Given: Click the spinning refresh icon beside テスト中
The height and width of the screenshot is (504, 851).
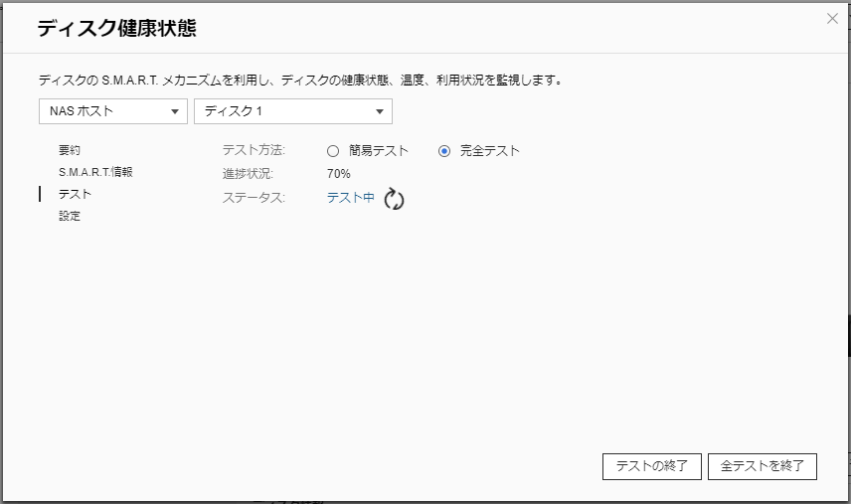Looking at the screenshot, I should [394, 199].
